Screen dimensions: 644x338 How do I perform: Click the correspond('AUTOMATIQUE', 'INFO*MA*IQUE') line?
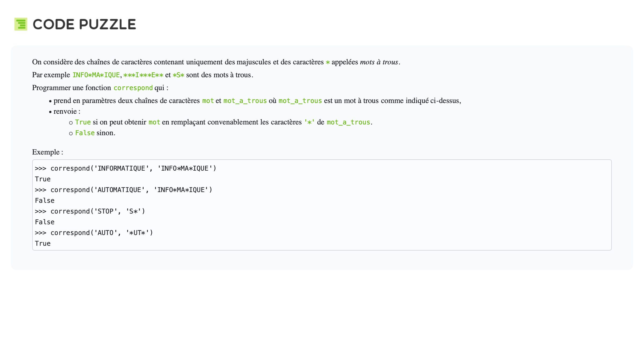click(123, 190)
